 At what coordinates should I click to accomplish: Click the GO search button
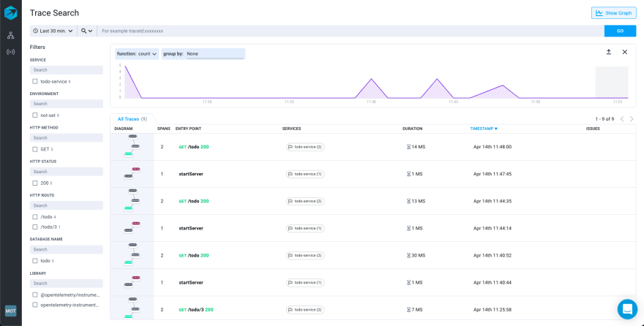pyautogui.click(x=620, y=31)
